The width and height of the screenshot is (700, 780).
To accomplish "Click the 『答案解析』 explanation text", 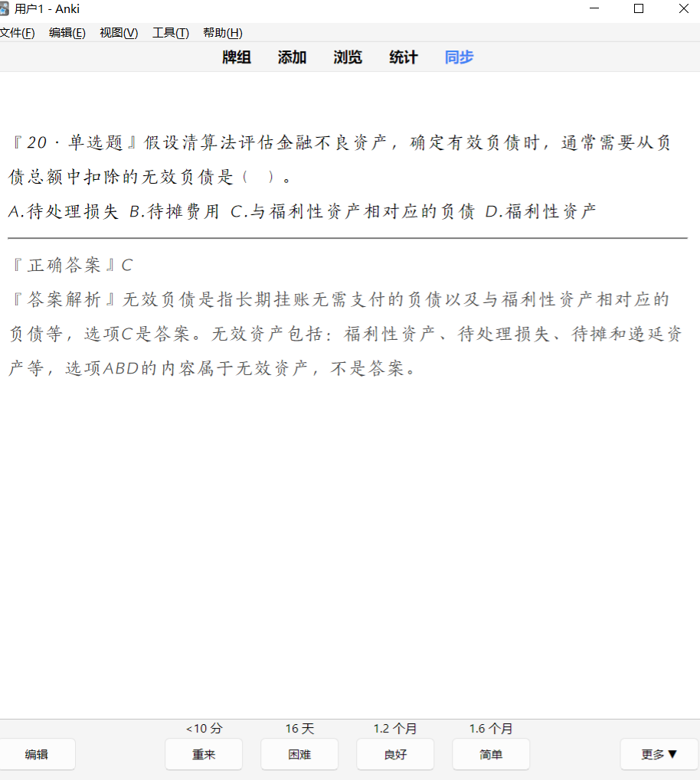I will tap(346, 334).
